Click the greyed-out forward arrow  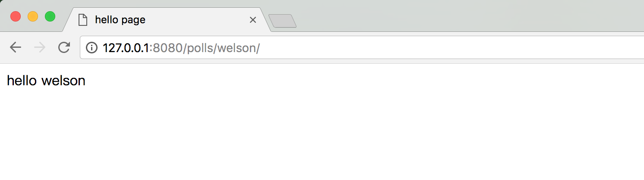(40, 47)
